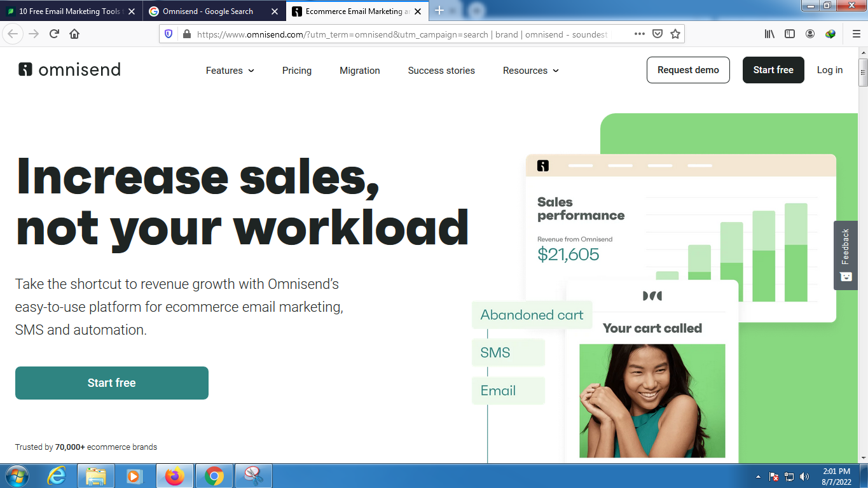
Task: Open the Migration page
Action: pos(360,71)
